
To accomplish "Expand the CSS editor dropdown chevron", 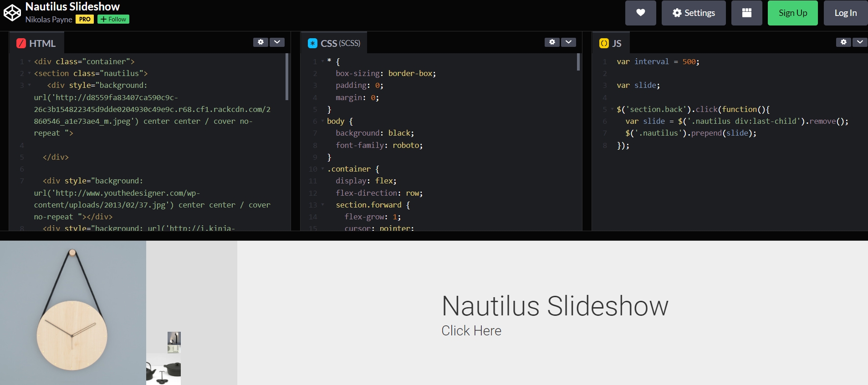I will [x=568, y=42].
